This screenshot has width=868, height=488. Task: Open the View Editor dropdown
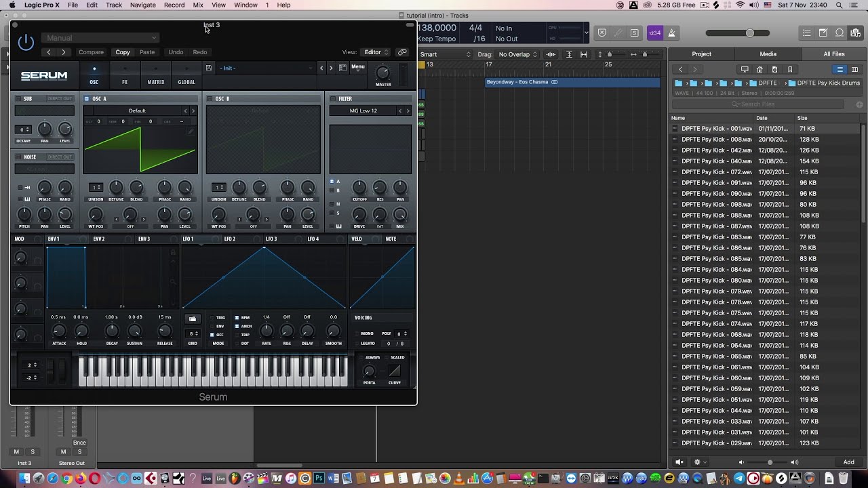[376, 52]
